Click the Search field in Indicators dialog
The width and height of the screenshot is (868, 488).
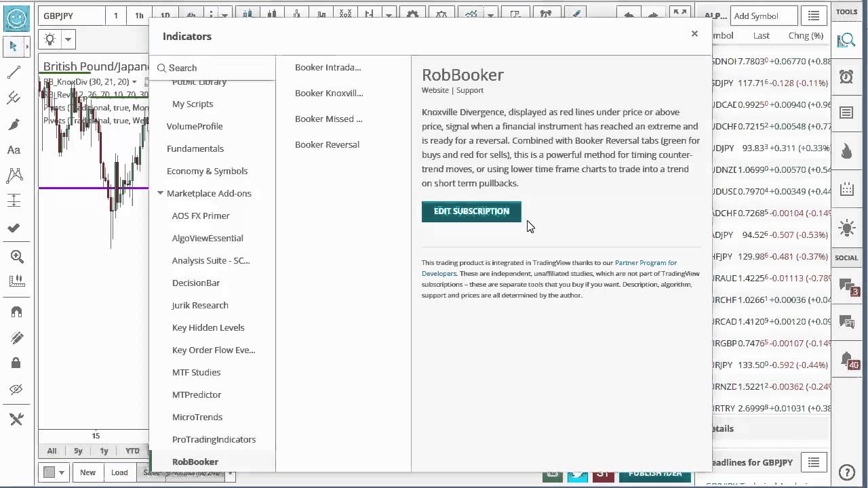(212, 68)
